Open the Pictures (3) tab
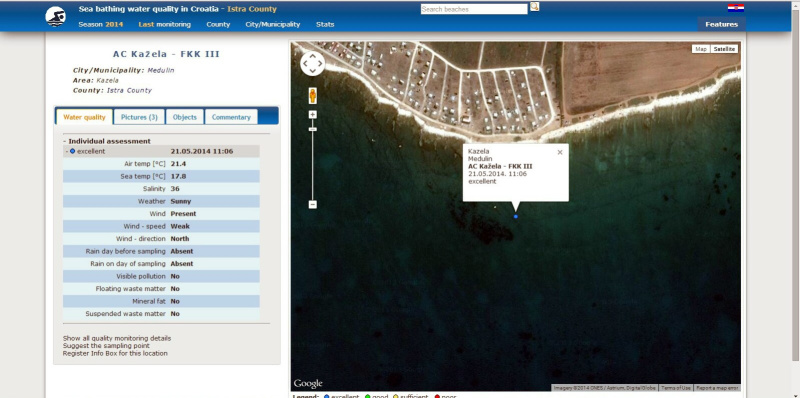The width and height of the screenshot is (800, 398). tap(139, 117)
